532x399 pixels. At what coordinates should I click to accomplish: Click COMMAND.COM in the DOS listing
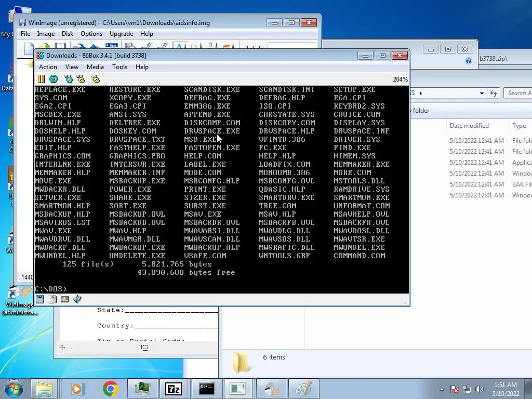tap(360, 256)
